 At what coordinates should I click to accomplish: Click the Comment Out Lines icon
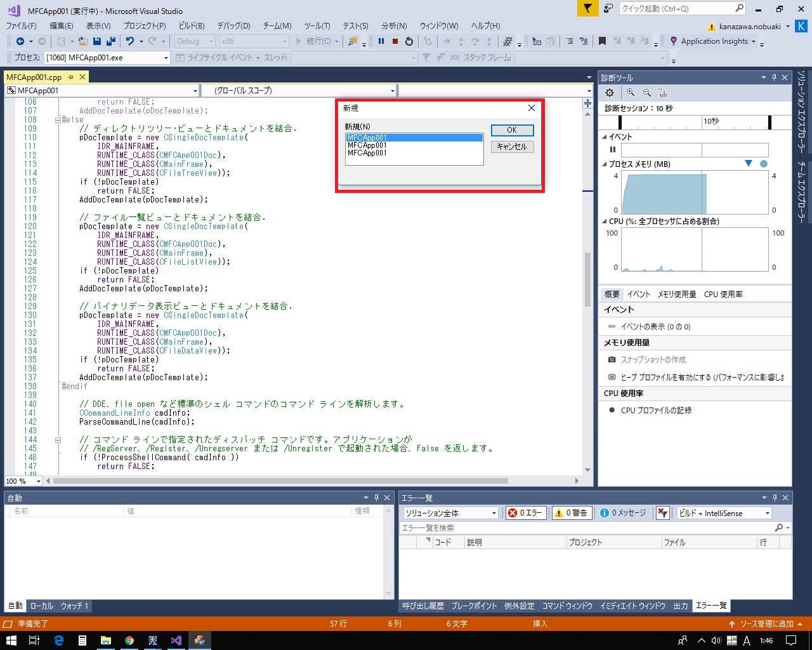[x=570, y=41]
